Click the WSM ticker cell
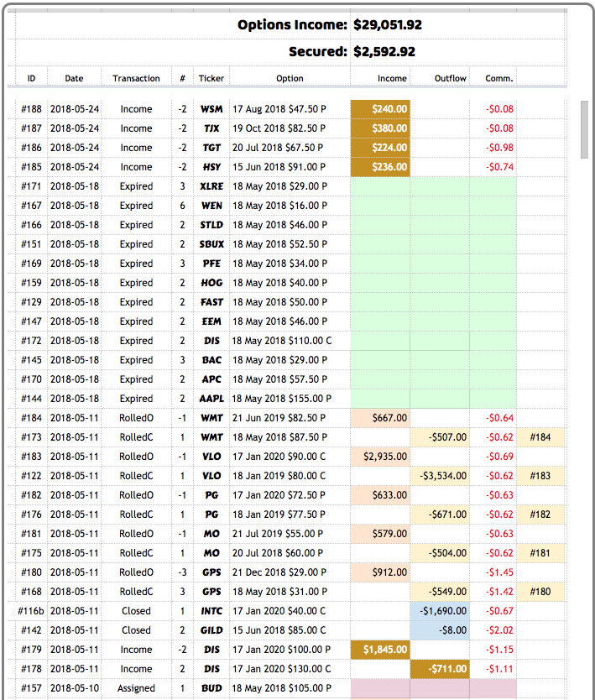 point(211,109)
